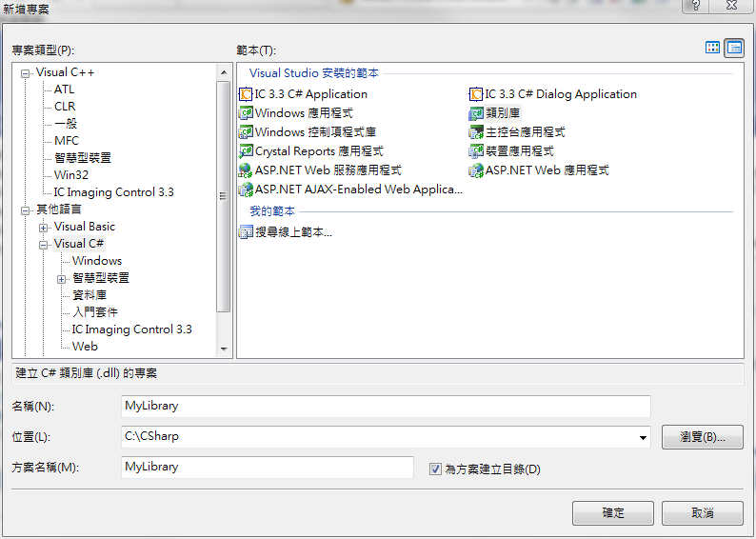Click the 方案名稱 solution name field

click(268, 468)
